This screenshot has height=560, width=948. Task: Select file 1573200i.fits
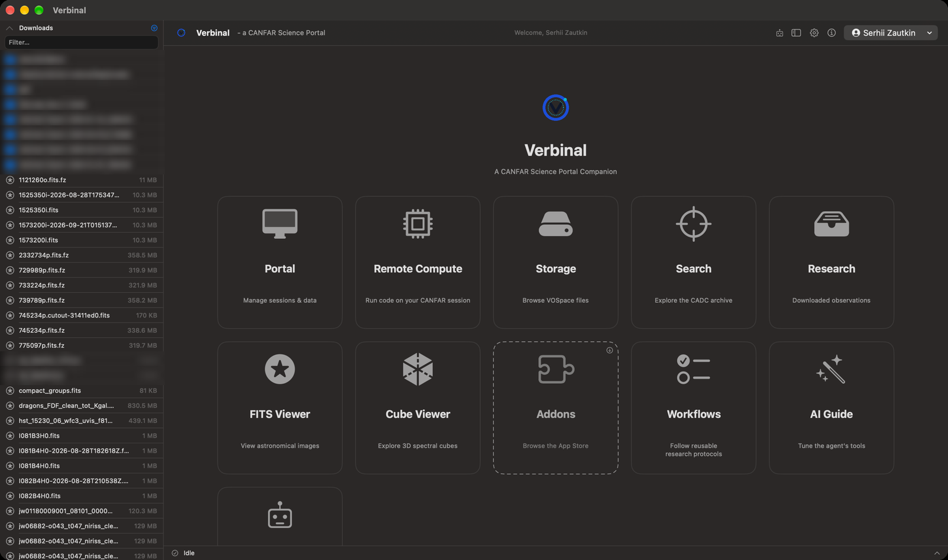pos(82,240)
